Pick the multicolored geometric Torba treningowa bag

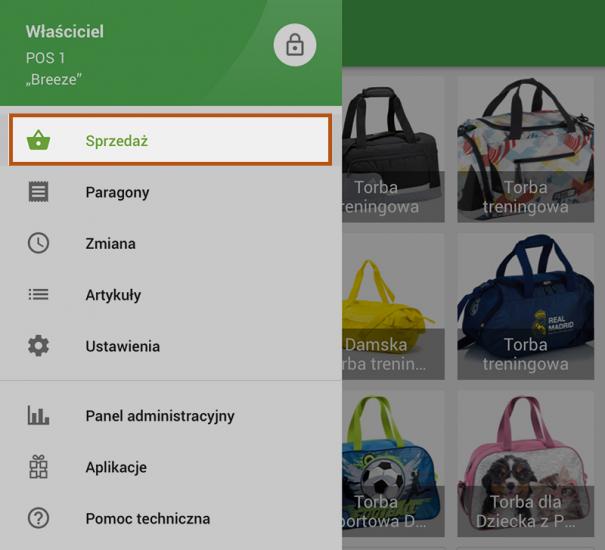[525, 150]
